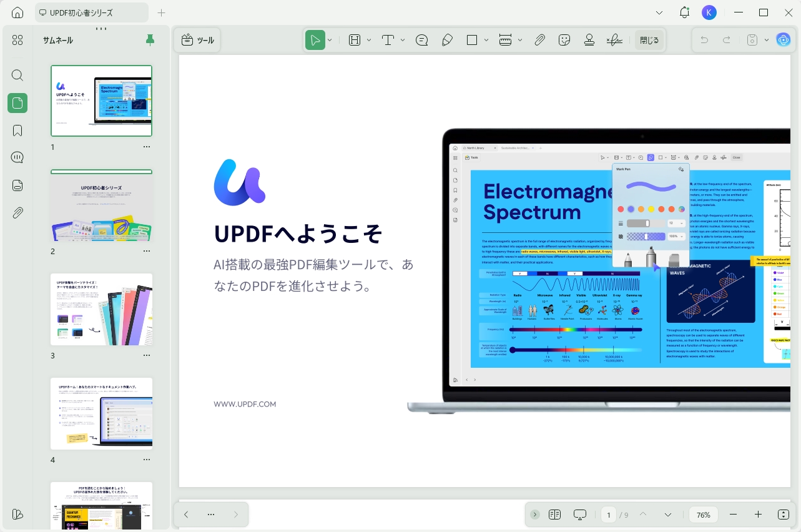Viewport: 801px width, 532px height.
Task: Click the save icon
Action: pyautogui.click(x=753, y=40)
